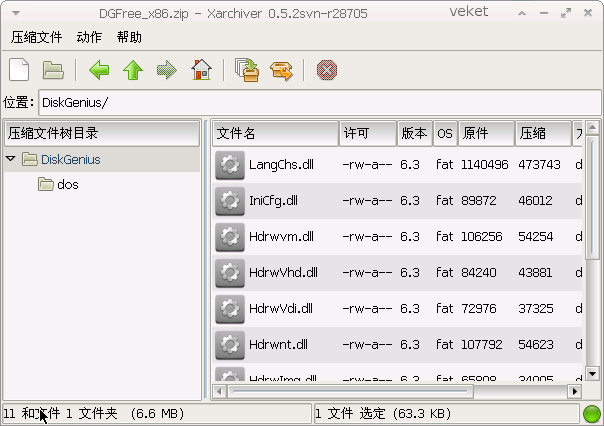Screen dimensions: 604x426
Task: Collapse the DiskGenius tree node
Action: pyautogui.click(x=11, y=158)
